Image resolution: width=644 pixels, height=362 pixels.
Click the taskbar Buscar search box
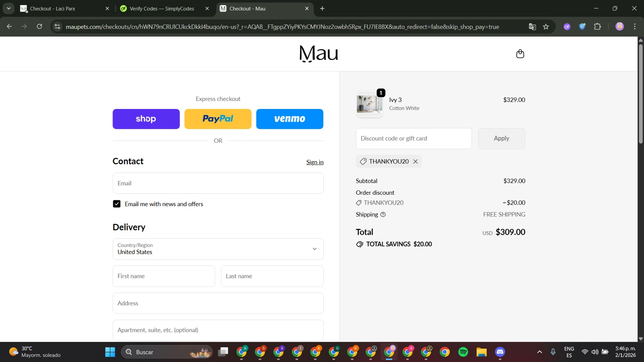167,352
